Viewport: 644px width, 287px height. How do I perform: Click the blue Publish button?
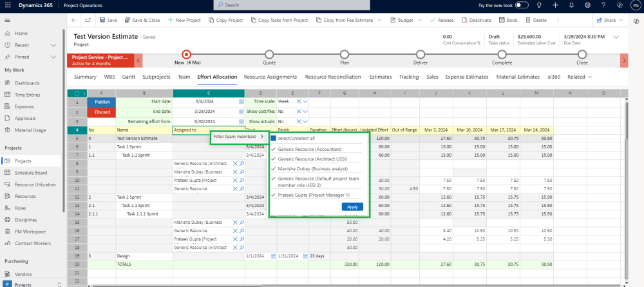[102, 102]
